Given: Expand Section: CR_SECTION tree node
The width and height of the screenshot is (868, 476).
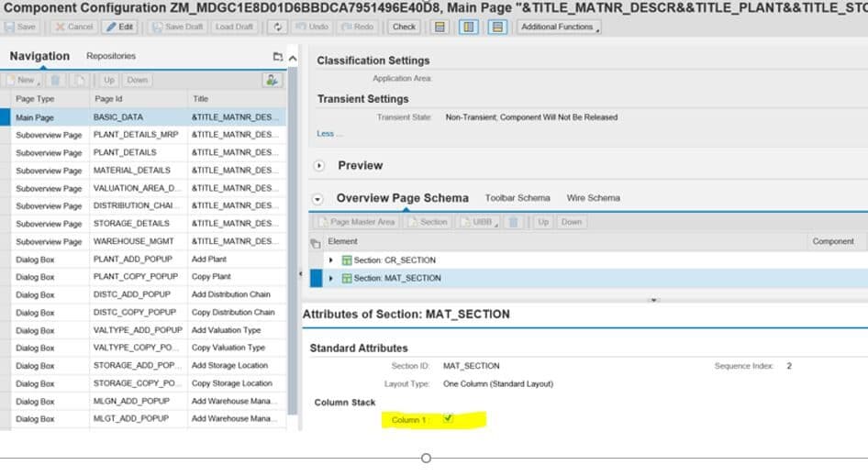Looking at the screenshot, I should (x=331, y=260).
